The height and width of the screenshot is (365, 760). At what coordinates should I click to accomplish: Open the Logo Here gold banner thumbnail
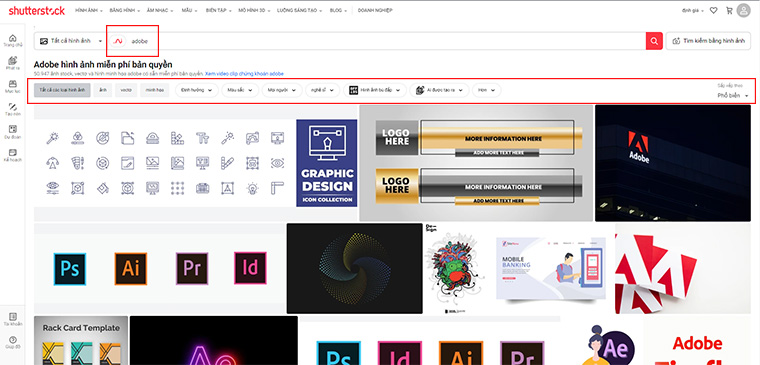tap(476, 163)
